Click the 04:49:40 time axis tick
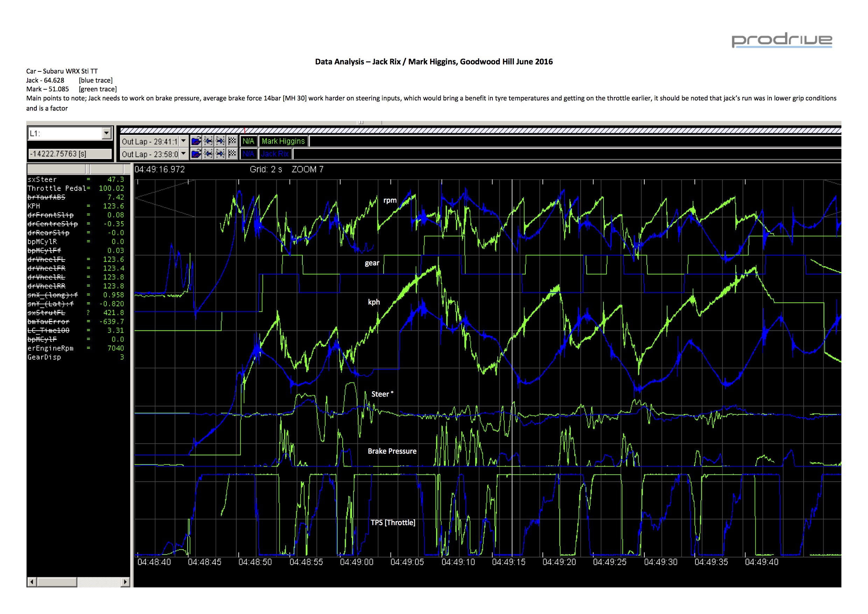 point(761,562)
